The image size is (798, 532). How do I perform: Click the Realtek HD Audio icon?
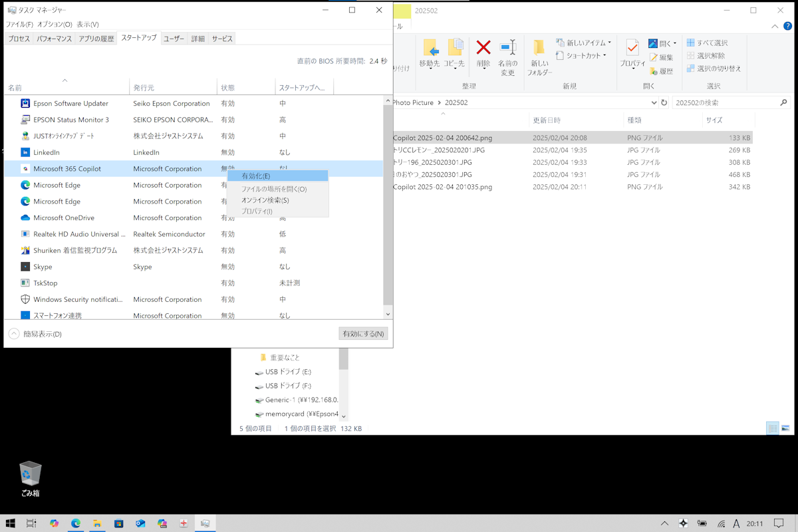pyautogui.click(x=25, y=234)
